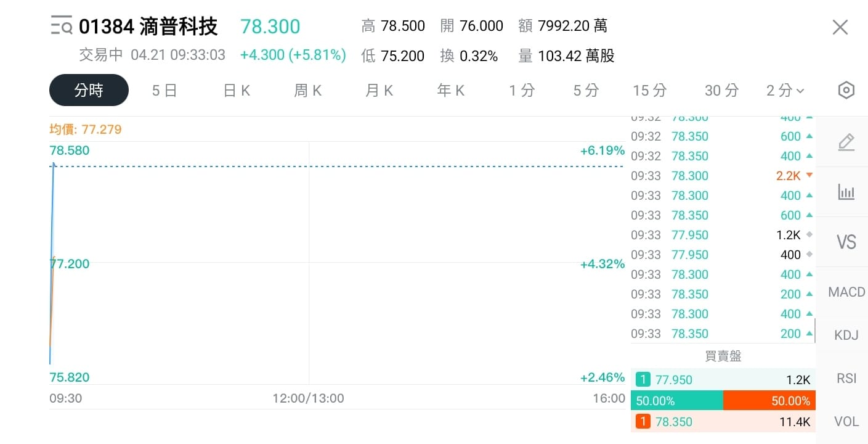Open the bar chart indicator icon
The image size is (868, 444).
coord(846,192)
